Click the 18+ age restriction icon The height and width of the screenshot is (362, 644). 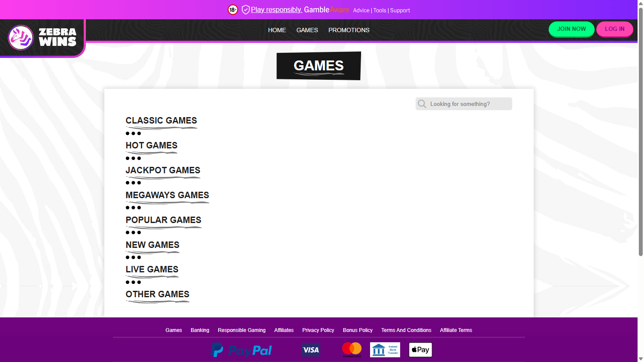pyautogui.click(x=232, y=9)
